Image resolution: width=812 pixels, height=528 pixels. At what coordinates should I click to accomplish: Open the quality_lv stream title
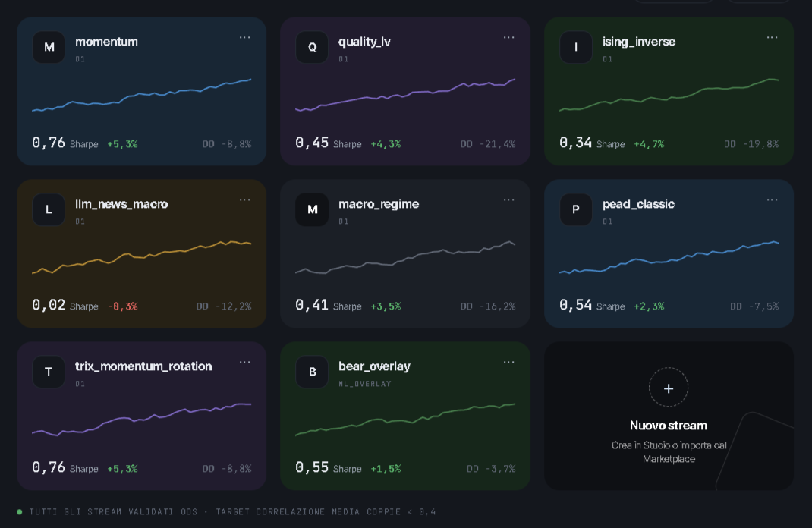(x=364, y=42)
